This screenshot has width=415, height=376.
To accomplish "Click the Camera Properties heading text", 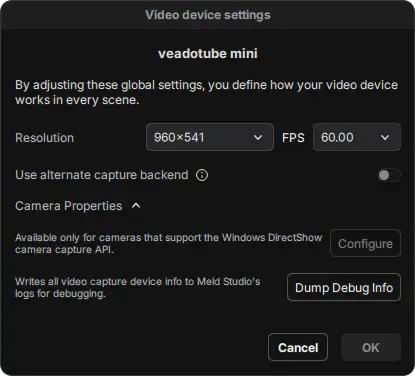I will pyautogui.click(x=69, y=206).
